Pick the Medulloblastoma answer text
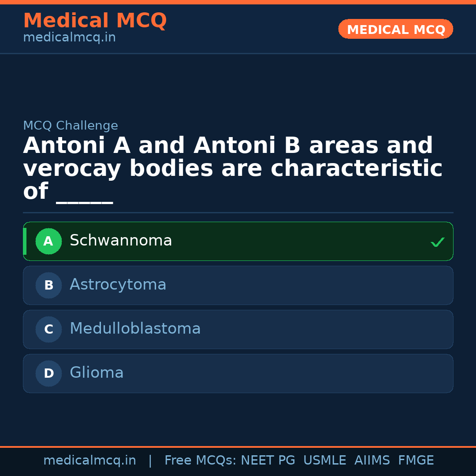 [x=135, y=329]
